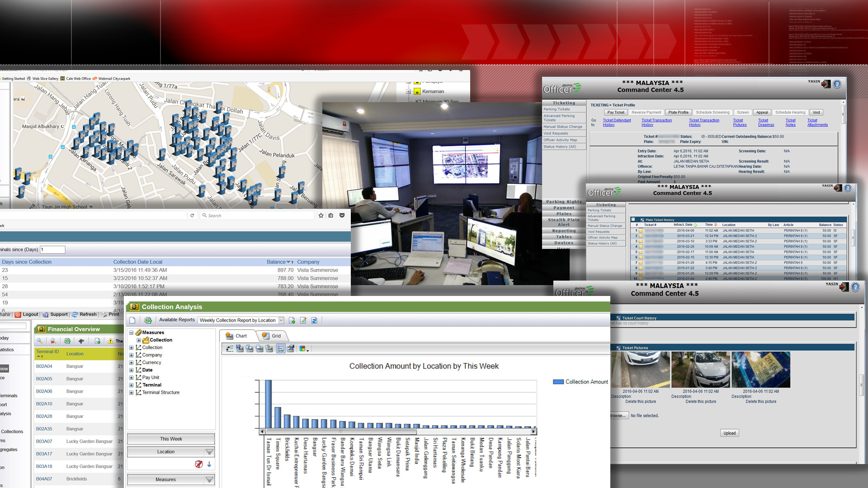The height and width of the screenshot is (488, 868).
Task: Click the red remove filter icon
Action: (x=198, y=464)
